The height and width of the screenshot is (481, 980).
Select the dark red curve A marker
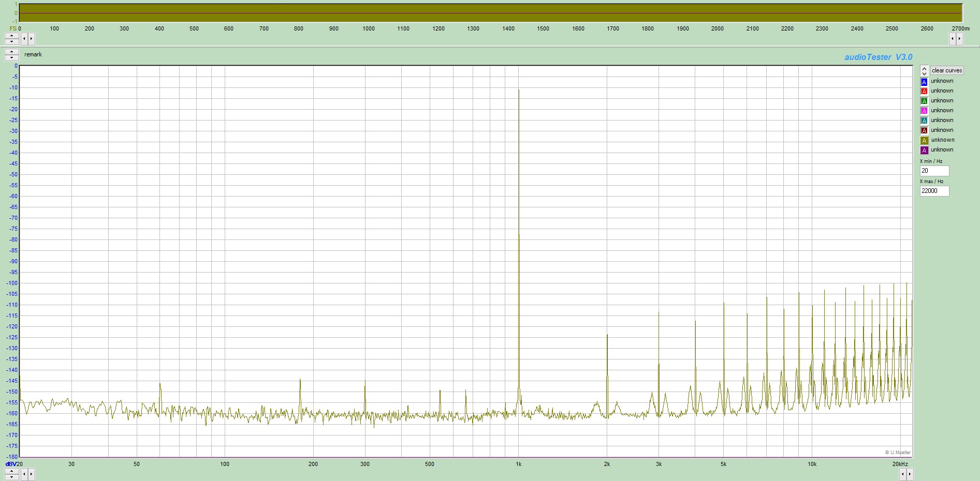click(x=924, y=131)
